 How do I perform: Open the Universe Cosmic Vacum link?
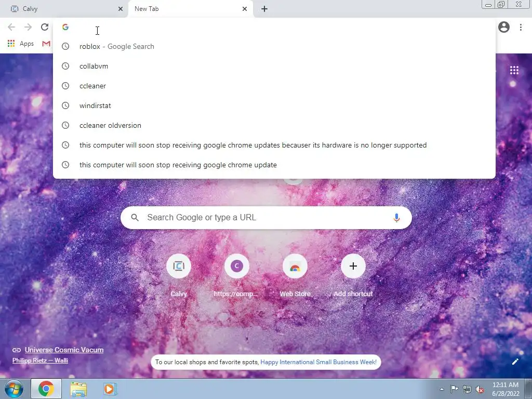click(x=64, y=350)
